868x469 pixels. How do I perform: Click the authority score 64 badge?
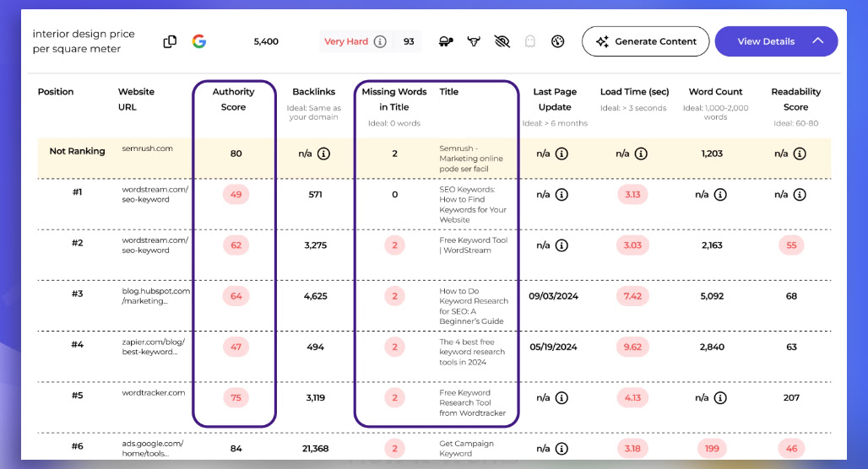click(x=236, y=296)
